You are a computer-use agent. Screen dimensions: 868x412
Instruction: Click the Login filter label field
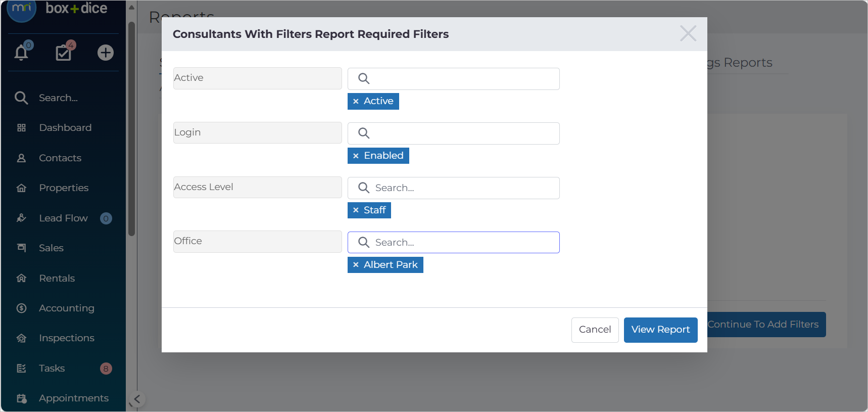(x=258, y=132)
